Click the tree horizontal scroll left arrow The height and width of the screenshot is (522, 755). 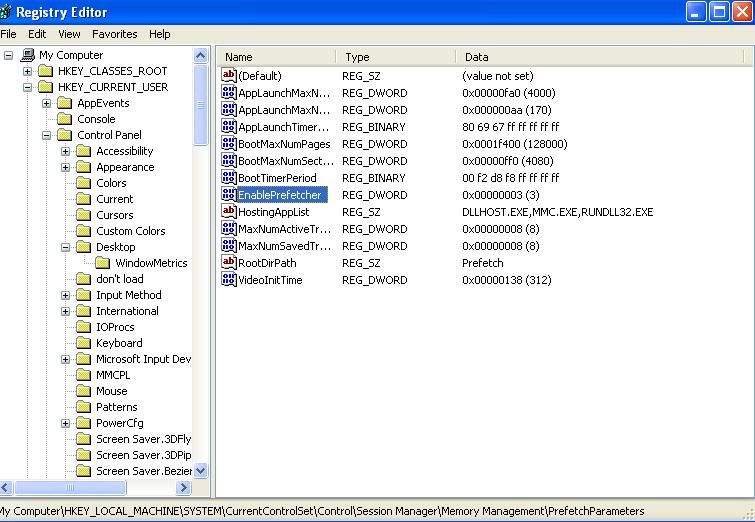5,488
